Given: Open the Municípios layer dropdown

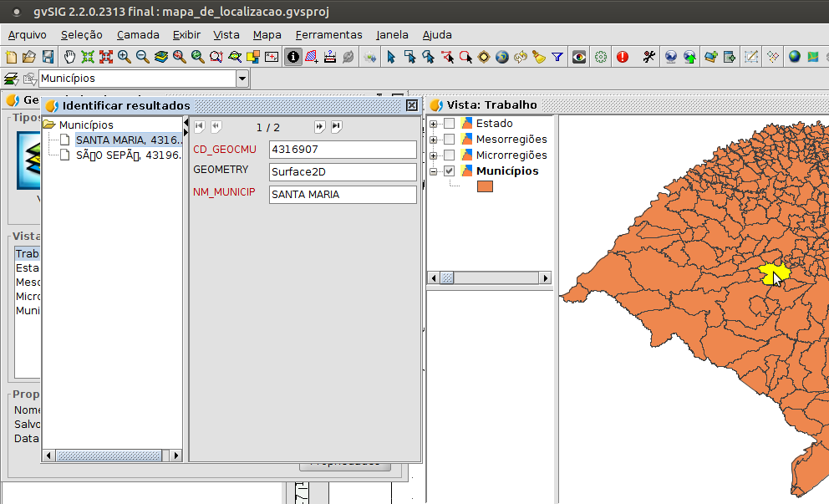Looking at the screenshot, I should click(x=242, y=79).
